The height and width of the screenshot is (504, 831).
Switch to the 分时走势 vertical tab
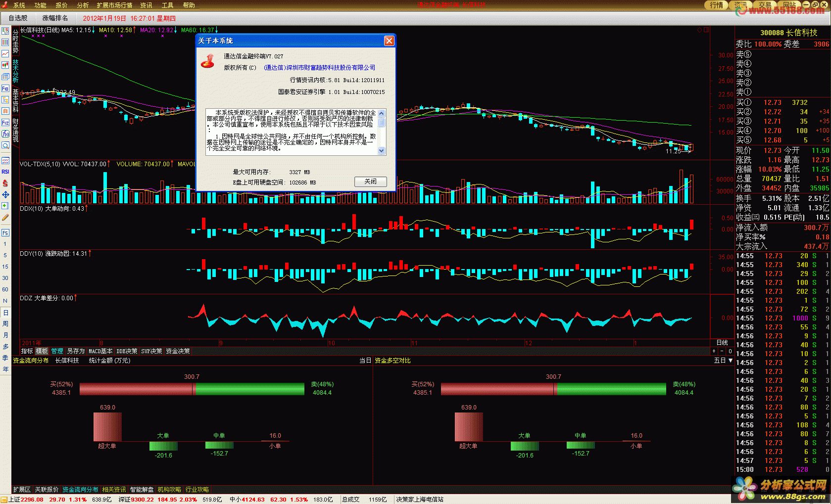click(15, 41)
